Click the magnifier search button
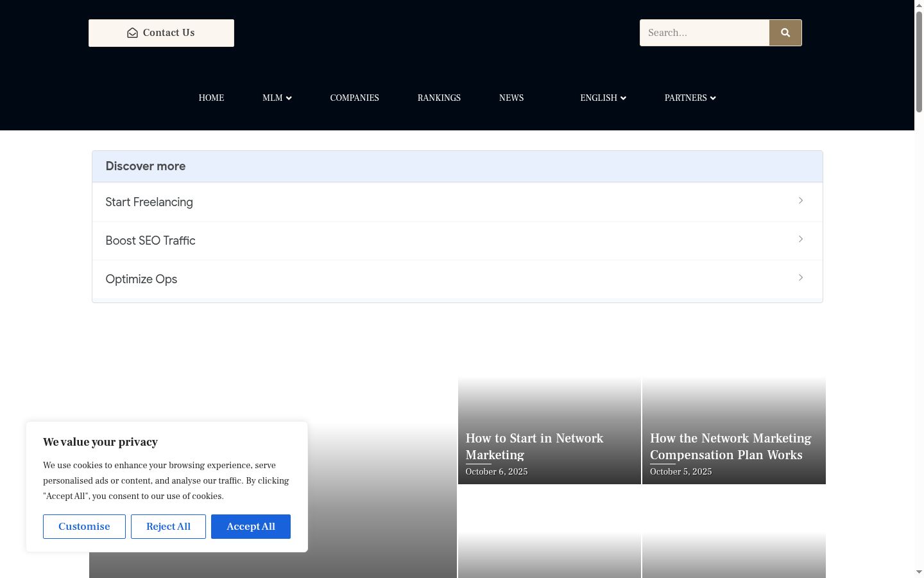The width and height of the screenshot is (924, 578). coord(785,33)
